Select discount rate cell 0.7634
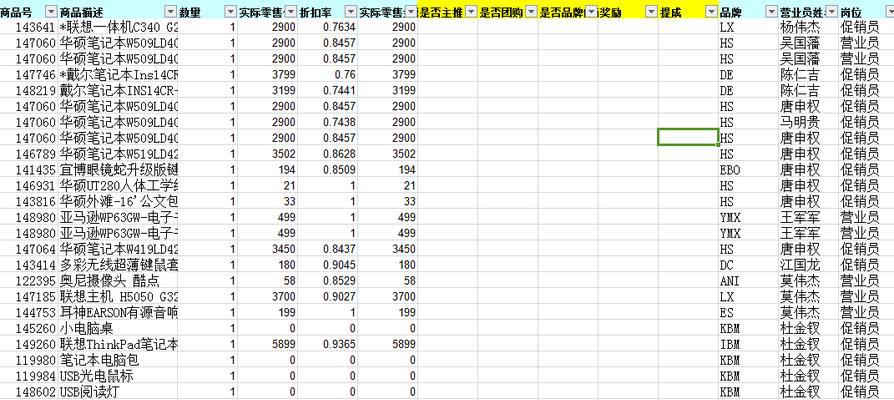This screenshot has height=400, width=894. (327, 27)
